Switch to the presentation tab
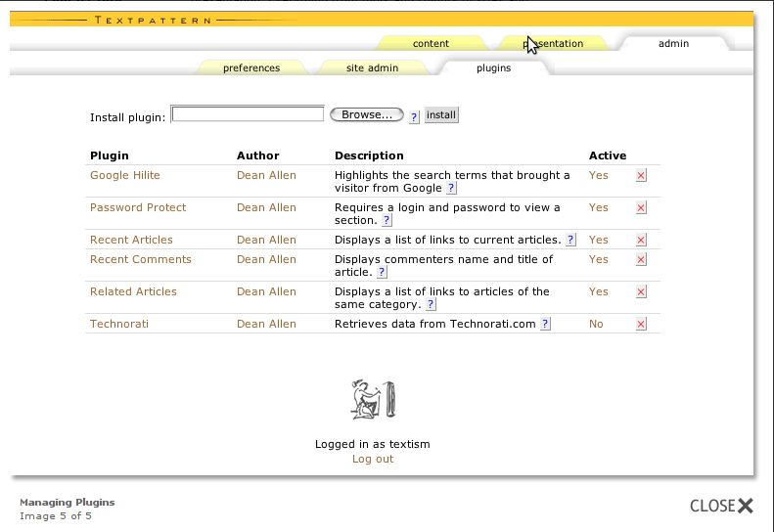This screenshot has width=774, height=532. click(553, 43)
